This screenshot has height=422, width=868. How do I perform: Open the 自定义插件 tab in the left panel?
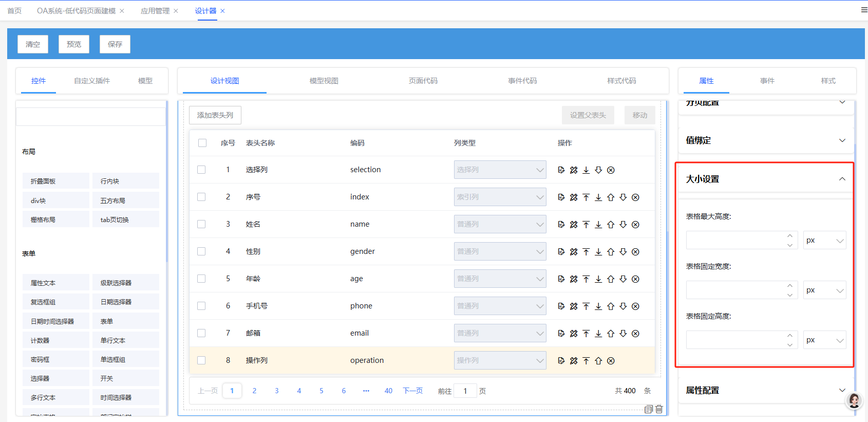pyautogui.click(x=92, y=81)
